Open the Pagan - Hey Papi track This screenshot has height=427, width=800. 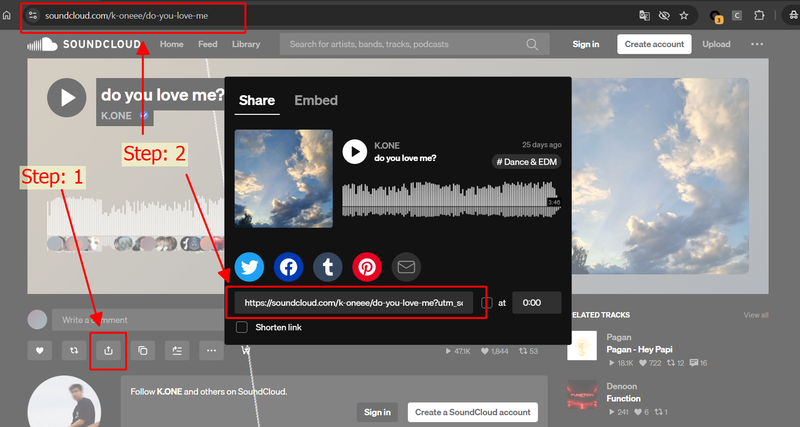pyautogui.click(x=639, y=349)
